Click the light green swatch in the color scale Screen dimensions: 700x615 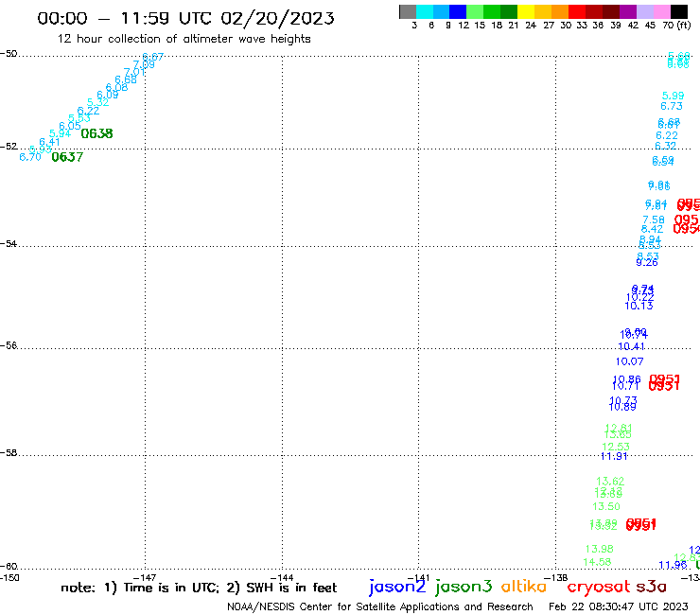click(475, 11)
